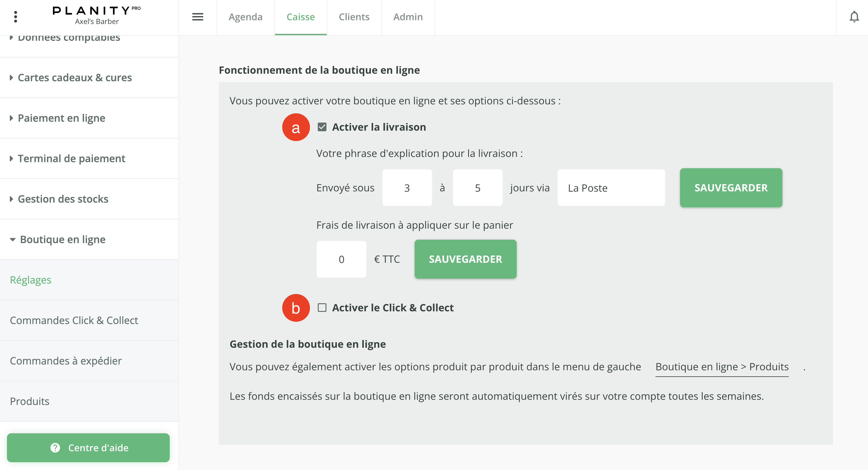
Task: Collapse the Boutique en ligne section
Action: [x=63, y=239]
